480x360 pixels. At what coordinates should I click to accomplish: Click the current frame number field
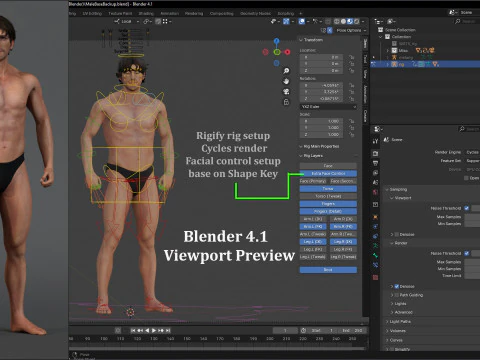pyautogui.click(x=285, y=330)
